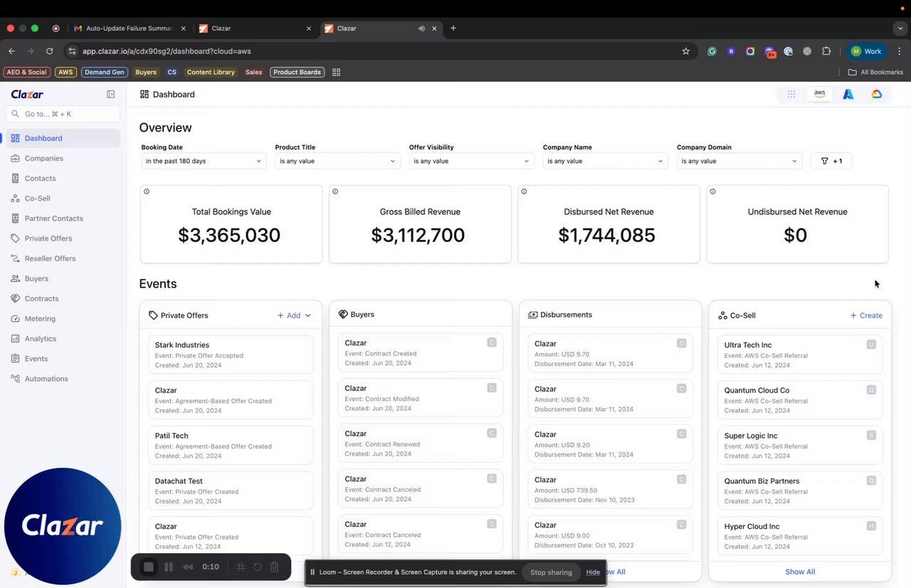Stop the Loom recording
This screenshot has height=588, width=911.
[x=149, y=567]
